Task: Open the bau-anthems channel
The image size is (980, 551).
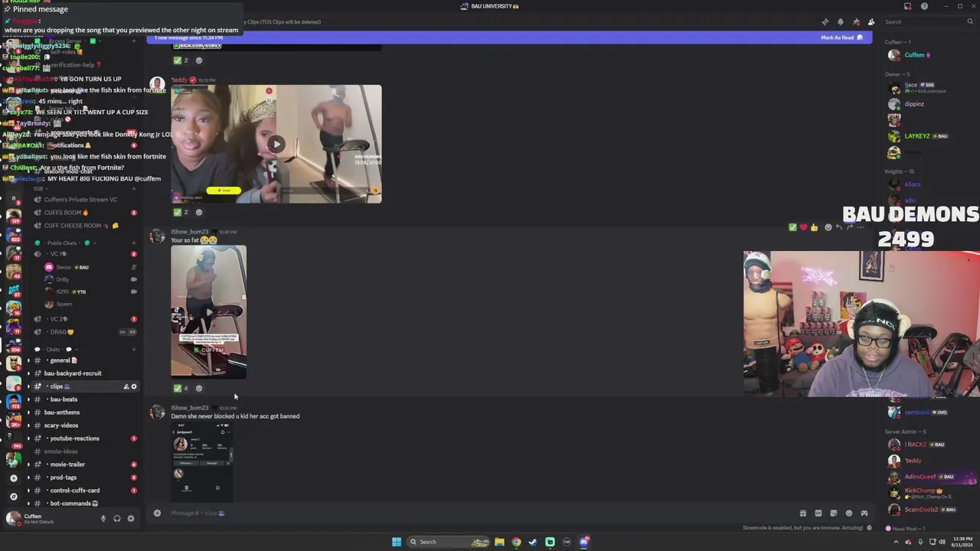Action: pos(84,412)
